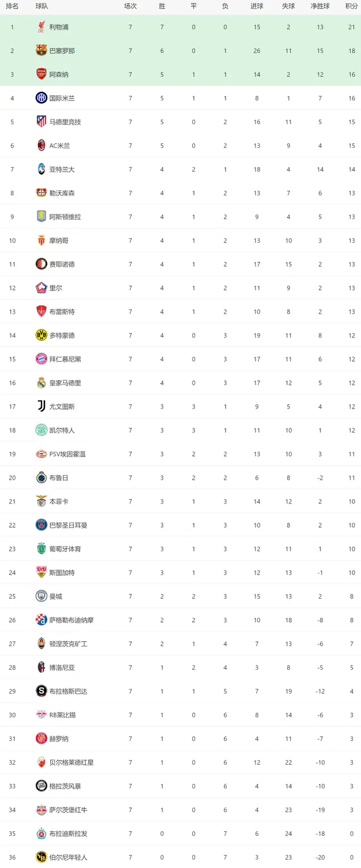Image resolution: width=361 pixels, height=868 pixels.
Task: Click the 排名 ranking column header
Action: pos(12,6)
